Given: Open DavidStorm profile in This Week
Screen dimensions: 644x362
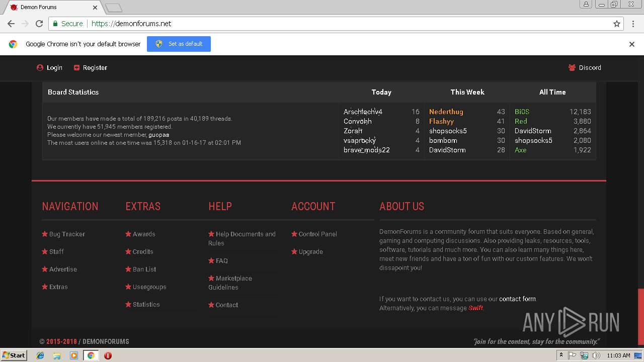Looking at the screenshot, I should (447, 150).
